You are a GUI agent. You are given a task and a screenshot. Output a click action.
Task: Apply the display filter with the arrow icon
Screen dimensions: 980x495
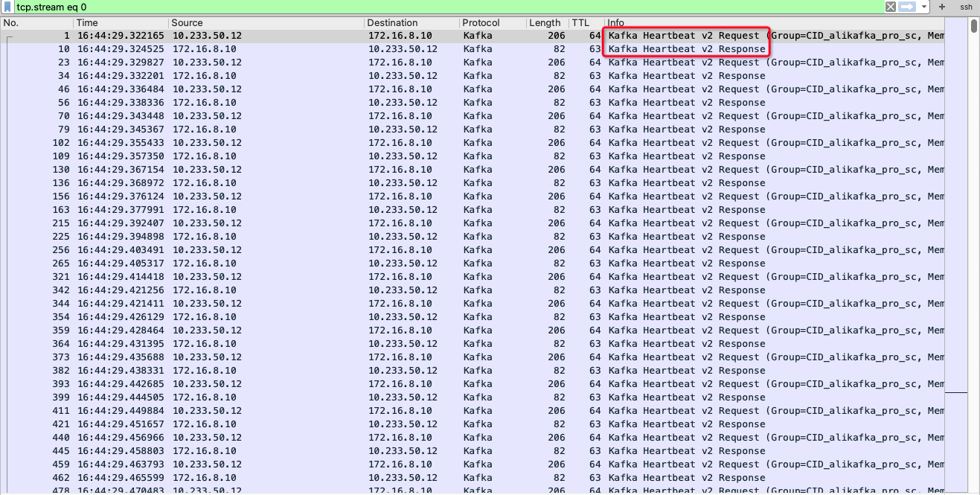(906, 7)
